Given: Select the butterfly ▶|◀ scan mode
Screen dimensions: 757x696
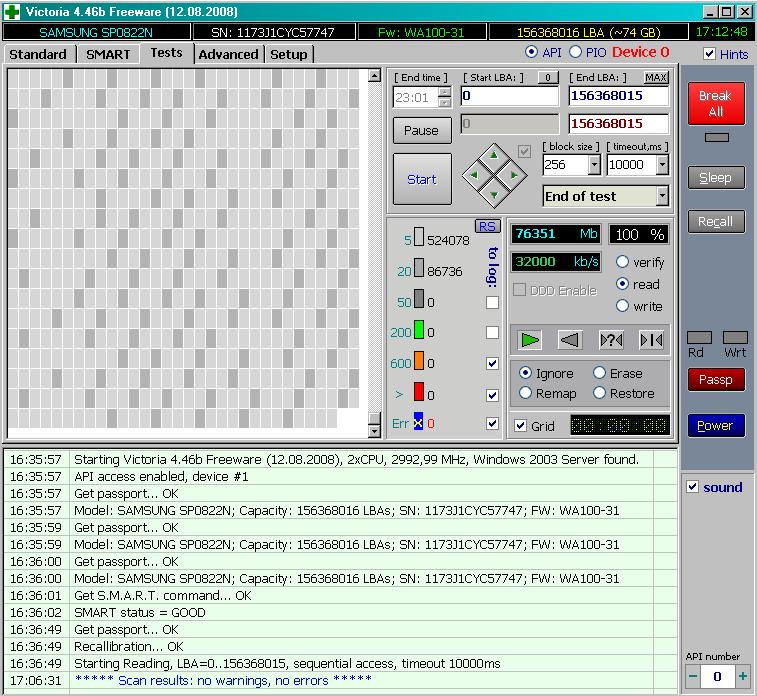Looking at the screenshot, I should coord(651,340).
